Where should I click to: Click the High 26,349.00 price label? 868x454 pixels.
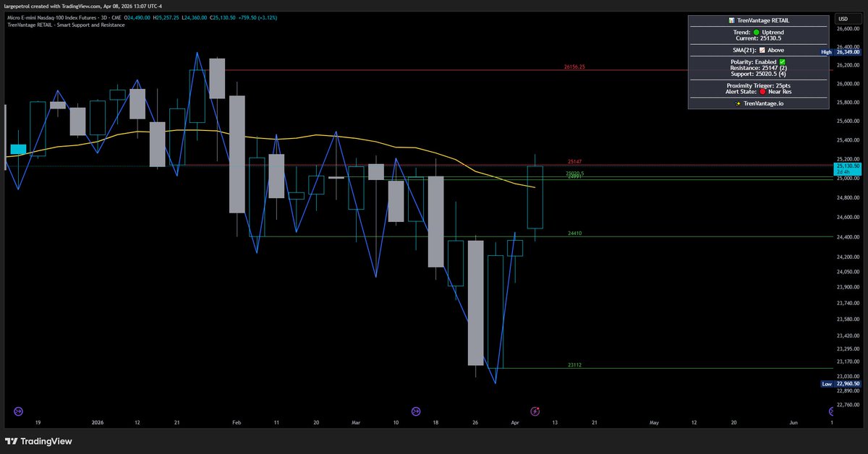[x=840, y=52]
